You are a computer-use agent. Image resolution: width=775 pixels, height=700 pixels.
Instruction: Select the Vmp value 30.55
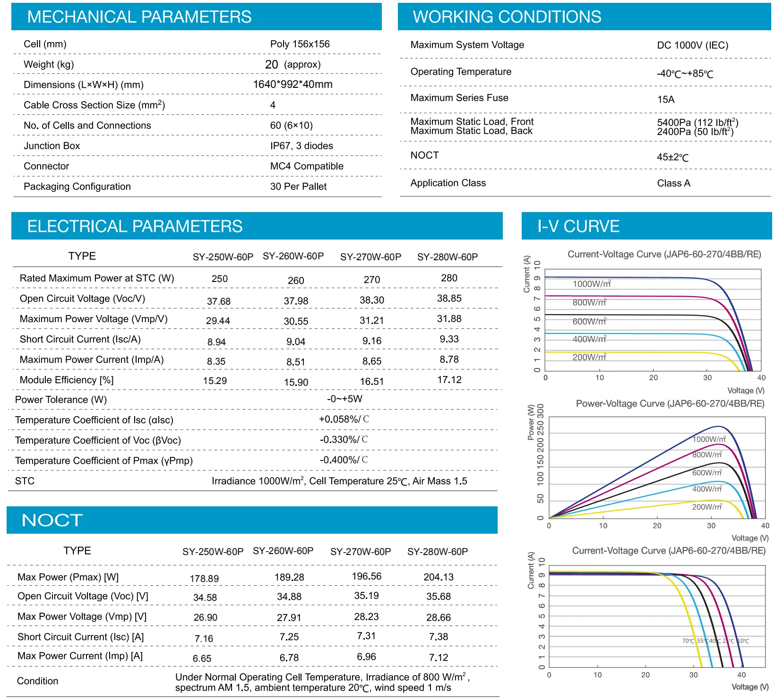(x=296, y=322)
